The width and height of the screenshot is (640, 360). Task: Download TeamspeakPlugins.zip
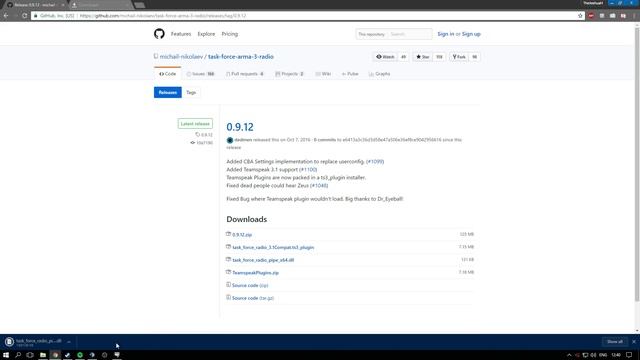(256, 273)
